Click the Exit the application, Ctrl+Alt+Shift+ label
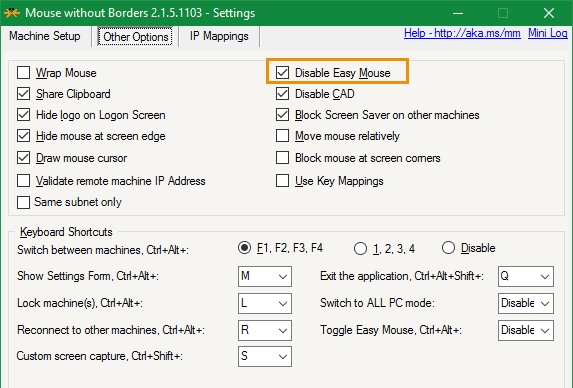The height and width of the screenshot is (388, 573). click(x=402, y=276)
